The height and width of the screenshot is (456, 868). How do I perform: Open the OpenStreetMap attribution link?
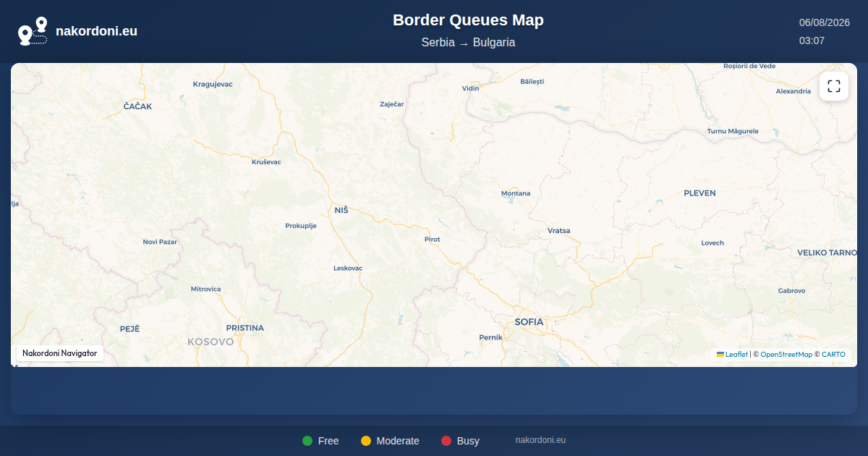786,355
